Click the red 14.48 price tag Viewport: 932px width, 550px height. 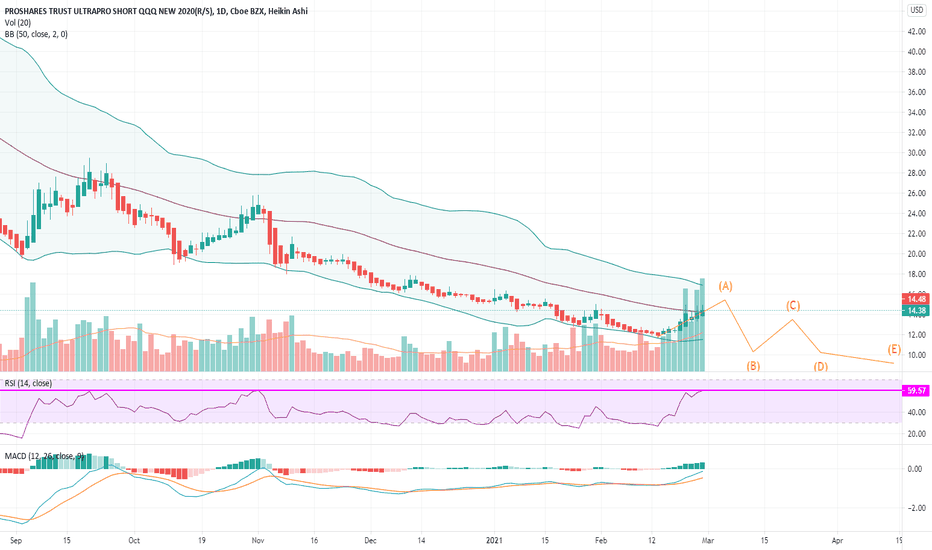tap(916, 299)
